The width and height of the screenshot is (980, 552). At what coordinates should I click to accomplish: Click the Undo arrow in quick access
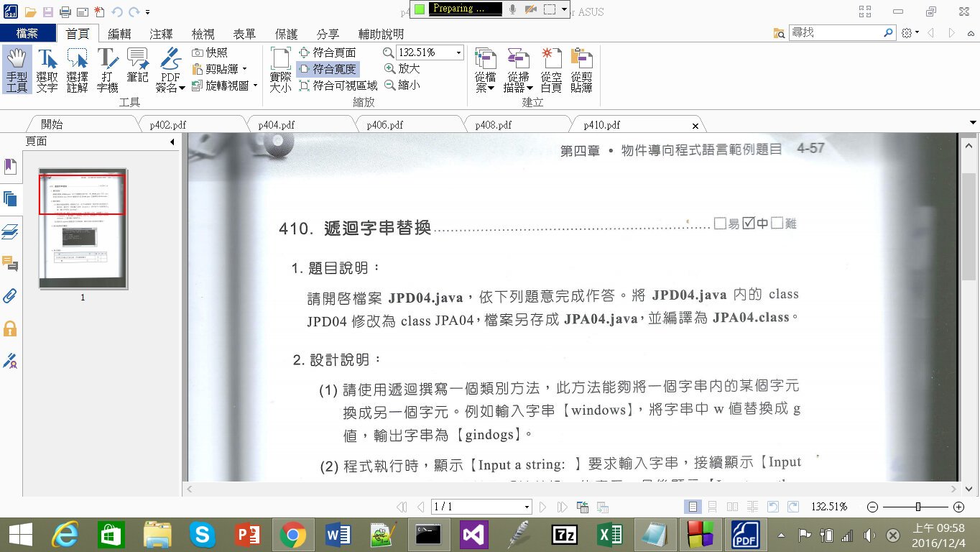click(117, 12)
